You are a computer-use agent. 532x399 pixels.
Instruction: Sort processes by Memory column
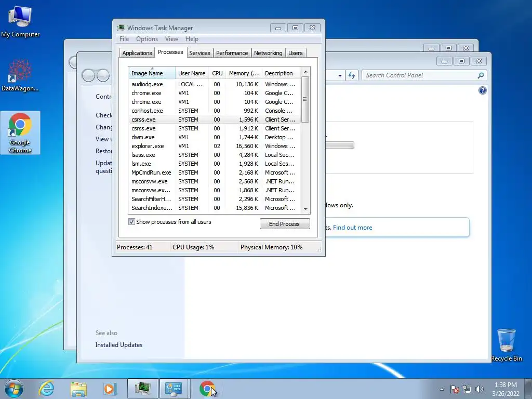[244, 73]
